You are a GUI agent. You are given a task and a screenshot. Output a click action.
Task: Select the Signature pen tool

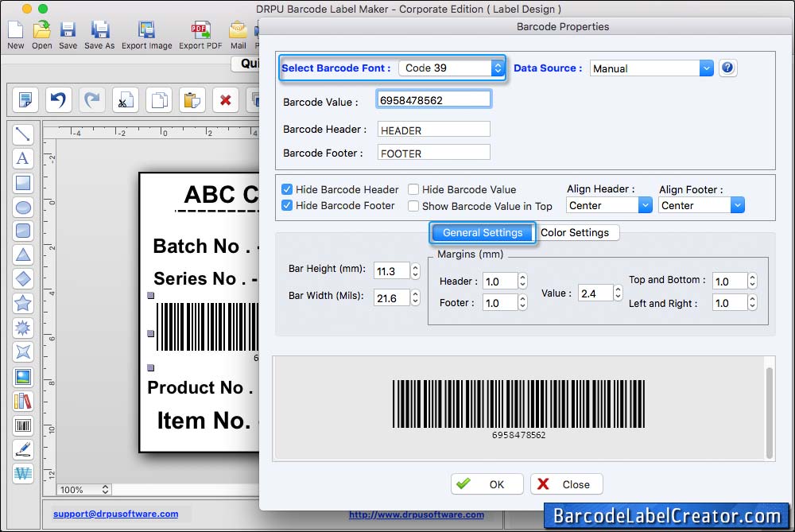point(23,449)
